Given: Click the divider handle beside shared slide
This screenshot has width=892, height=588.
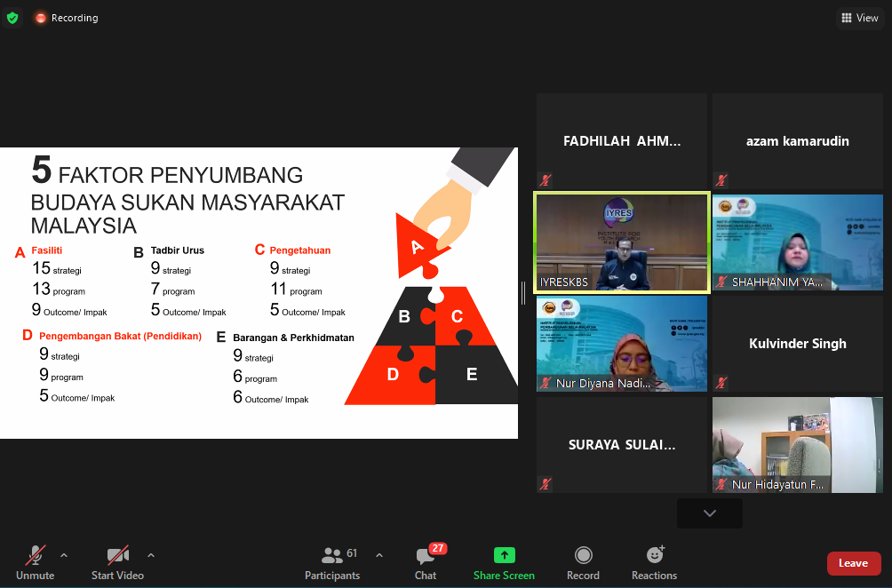Looking at the screenshot, I should [523, 293].
